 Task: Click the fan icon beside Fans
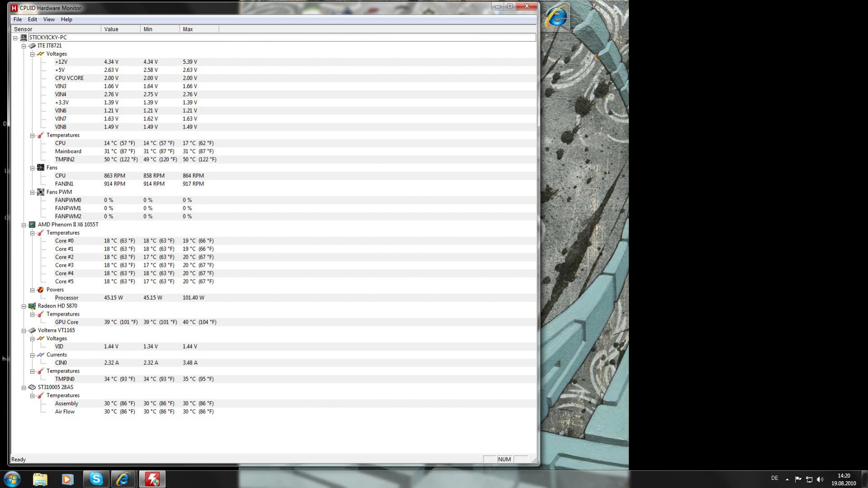coord(41,168)
